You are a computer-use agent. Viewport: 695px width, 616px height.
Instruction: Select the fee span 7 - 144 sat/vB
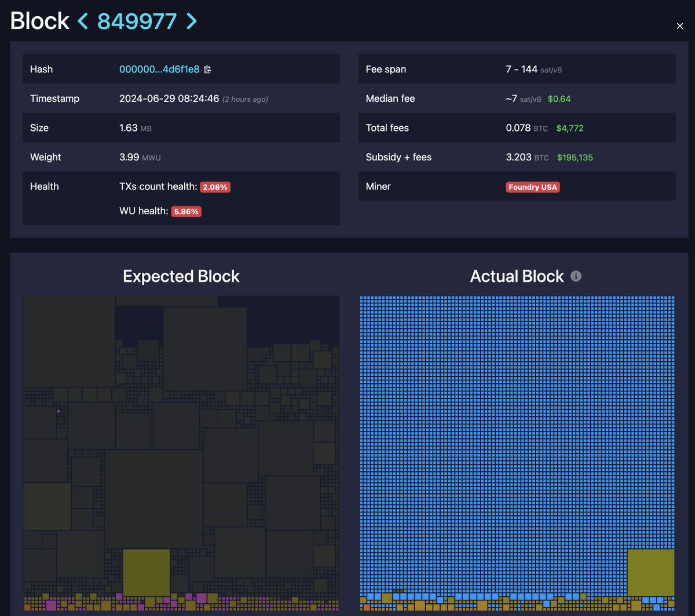(x=534, y=69)
